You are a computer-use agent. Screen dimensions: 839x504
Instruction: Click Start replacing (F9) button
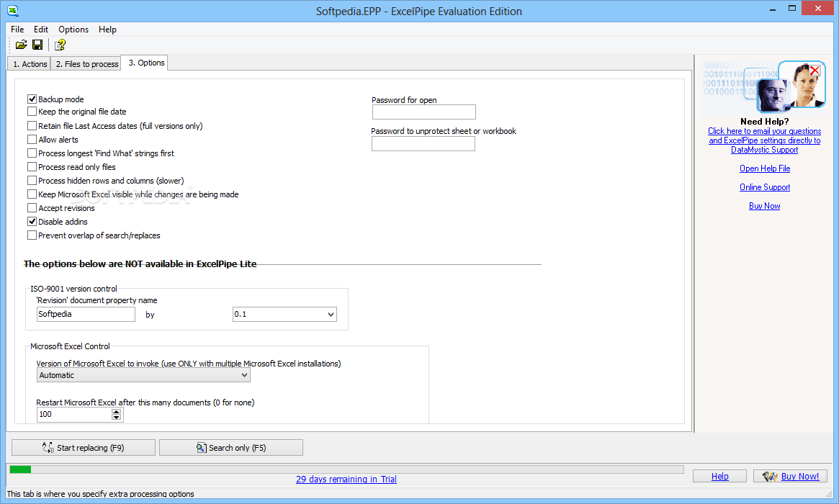click(84, 448)
